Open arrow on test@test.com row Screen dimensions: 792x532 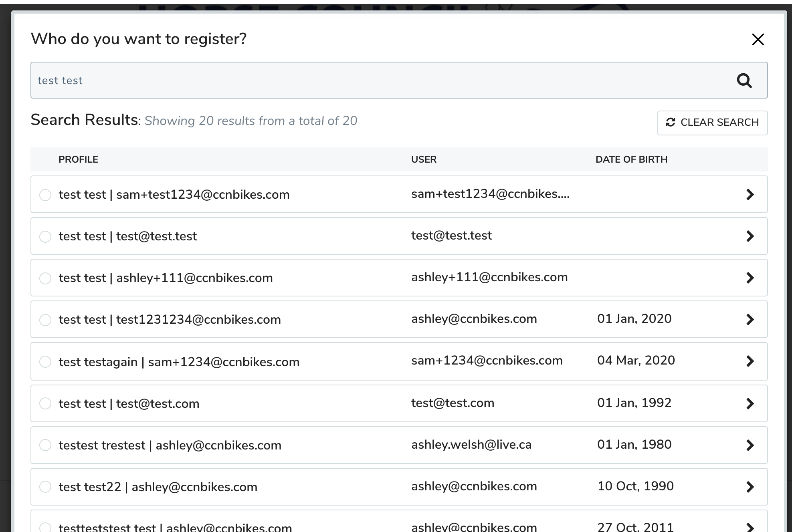click(750, 404)
